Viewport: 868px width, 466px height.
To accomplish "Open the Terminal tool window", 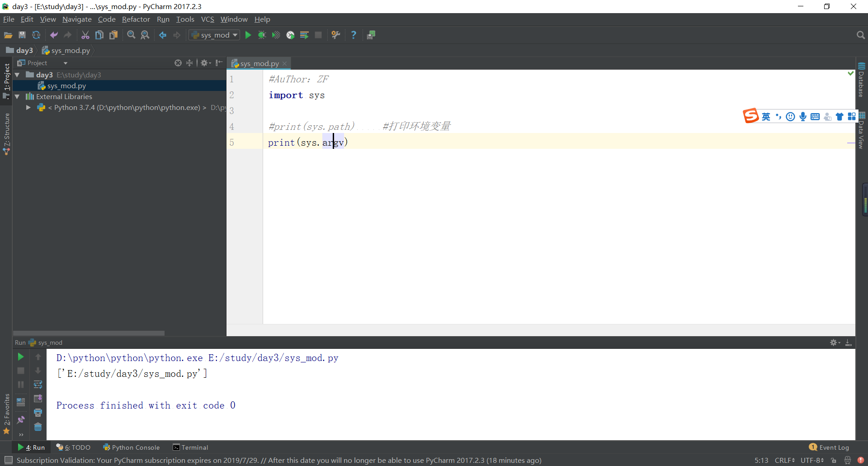I will pyautogui.click(x=190, y=447).
